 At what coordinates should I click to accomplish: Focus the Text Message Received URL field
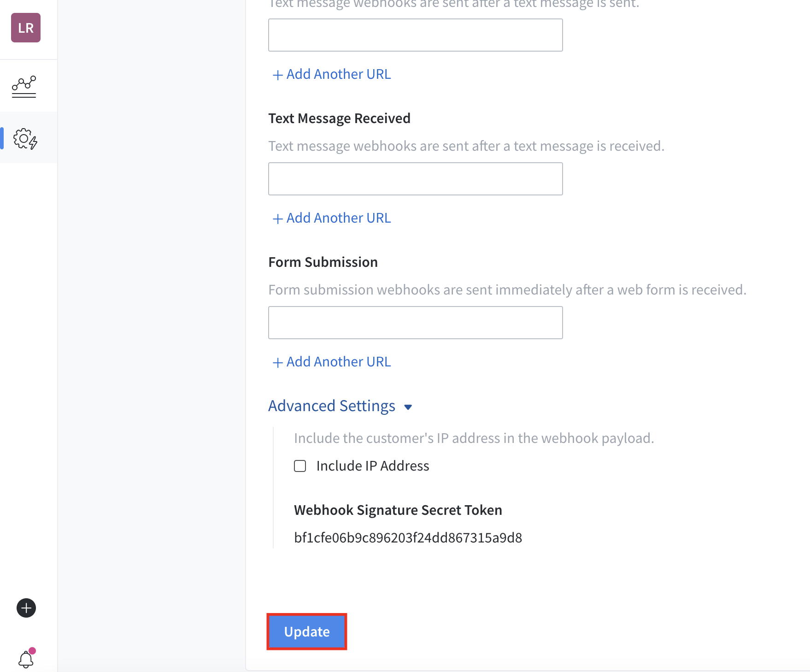(415, 179)
